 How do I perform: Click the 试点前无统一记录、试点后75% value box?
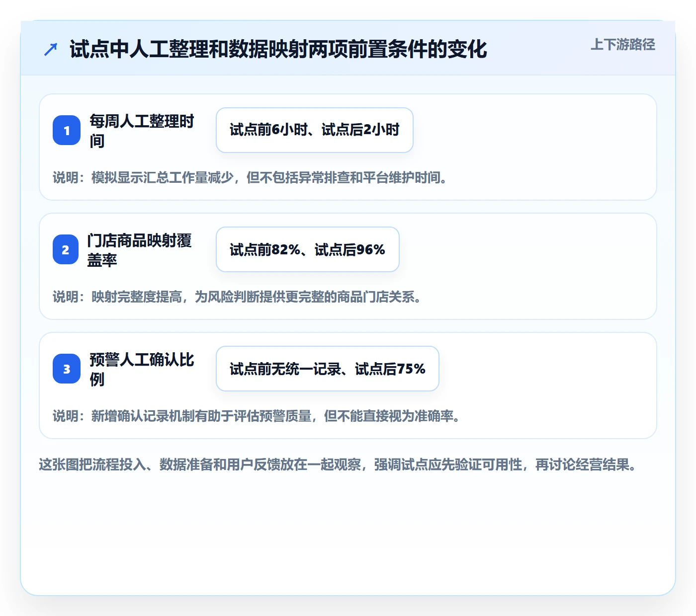coord(328,369)
